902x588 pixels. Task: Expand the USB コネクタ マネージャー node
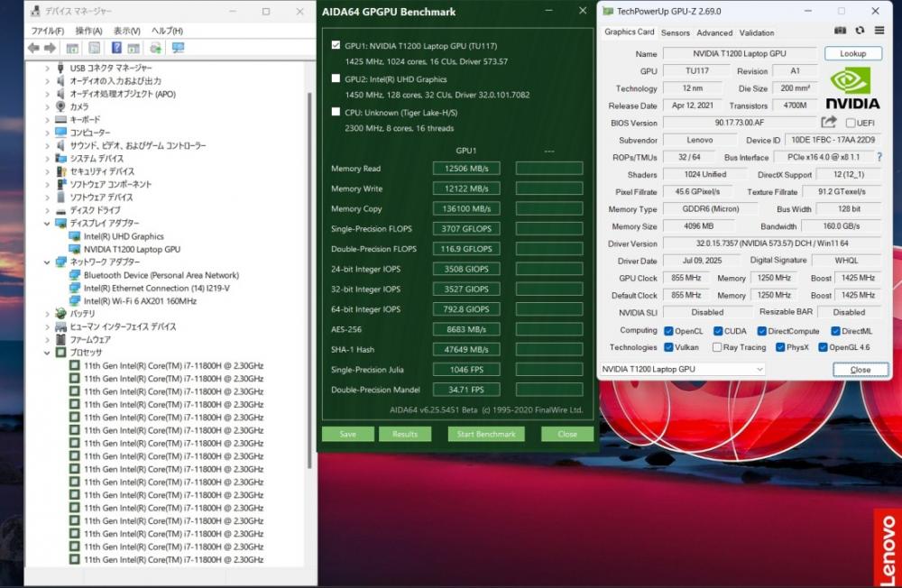tap(48, 68)
